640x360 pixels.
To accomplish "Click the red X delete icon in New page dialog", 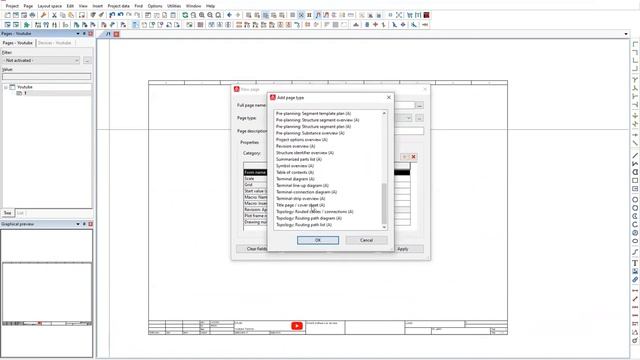I will pyautogui.click(x=413, y=157).
